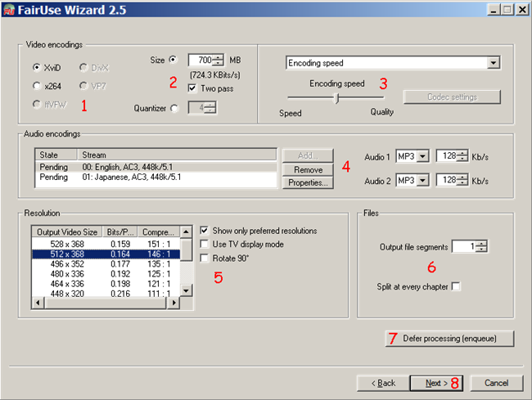This screenshot has width=532, height=400.
Task: Click the resolution list vertical scrollbar thumb
Action: (x=186, y=249)
